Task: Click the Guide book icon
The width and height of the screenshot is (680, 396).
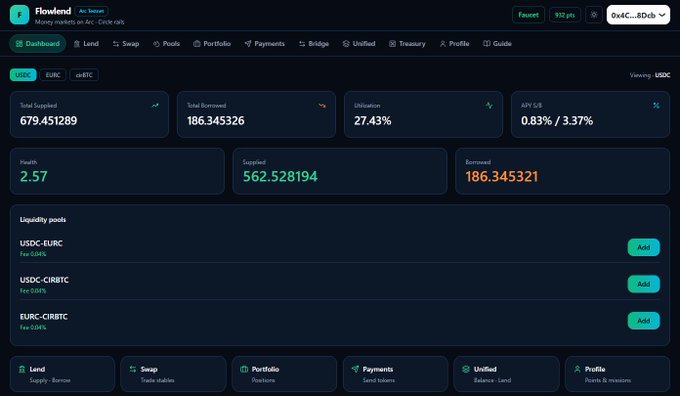Action: coord(487,43)
